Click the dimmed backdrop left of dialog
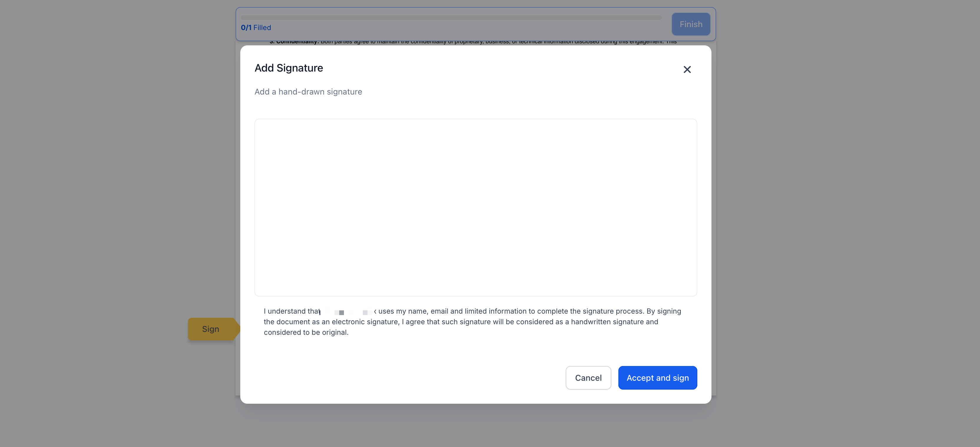This screenshot has width=980, height=447. tap(114, 190)
